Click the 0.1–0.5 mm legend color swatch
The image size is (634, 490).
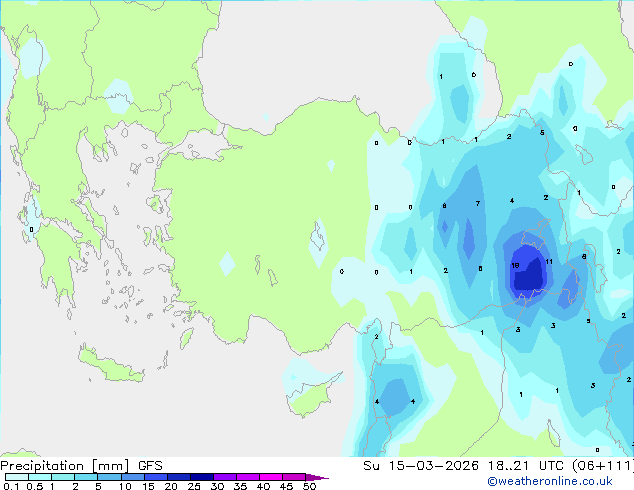pos(17,477)
